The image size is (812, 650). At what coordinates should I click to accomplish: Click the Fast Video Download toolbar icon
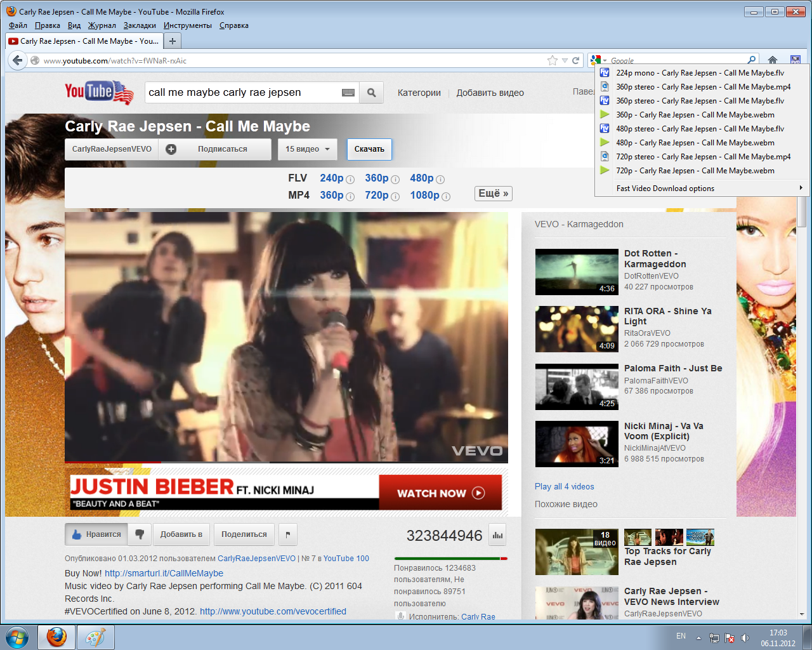click(795, 60)
